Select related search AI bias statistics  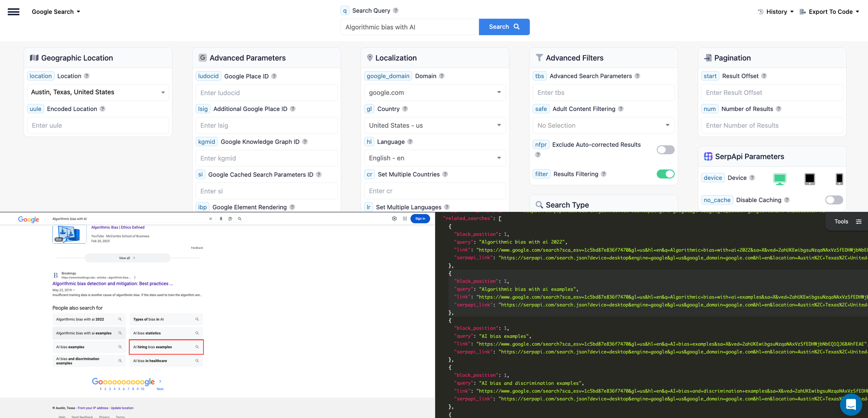[166, 333]
